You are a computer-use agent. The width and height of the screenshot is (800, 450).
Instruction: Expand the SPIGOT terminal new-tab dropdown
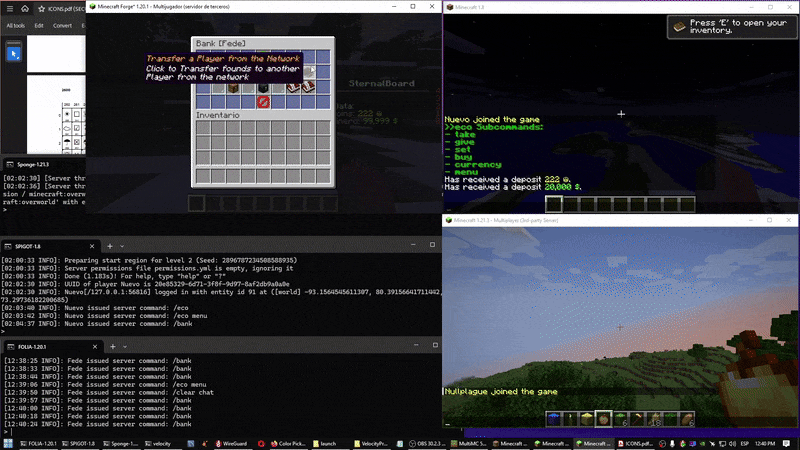coord(123,245)
